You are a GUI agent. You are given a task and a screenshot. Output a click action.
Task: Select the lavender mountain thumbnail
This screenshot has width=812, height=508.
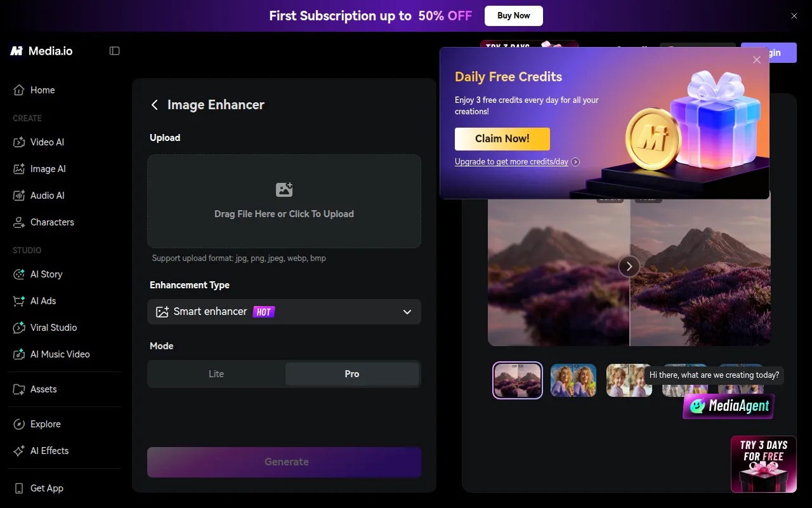point(518,380)
